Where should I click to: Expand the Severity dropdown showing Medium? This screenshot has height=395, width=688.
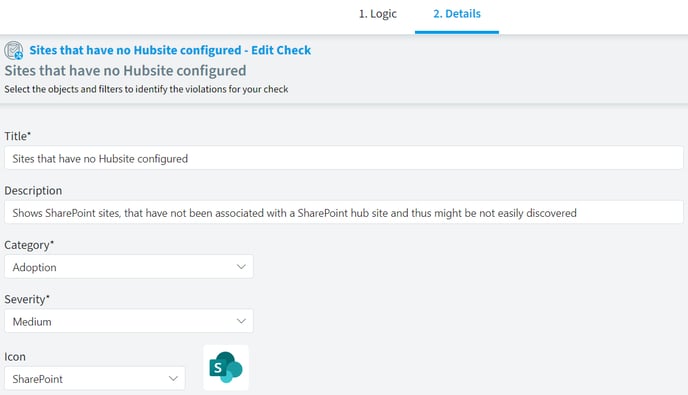[x=129, y=321]
